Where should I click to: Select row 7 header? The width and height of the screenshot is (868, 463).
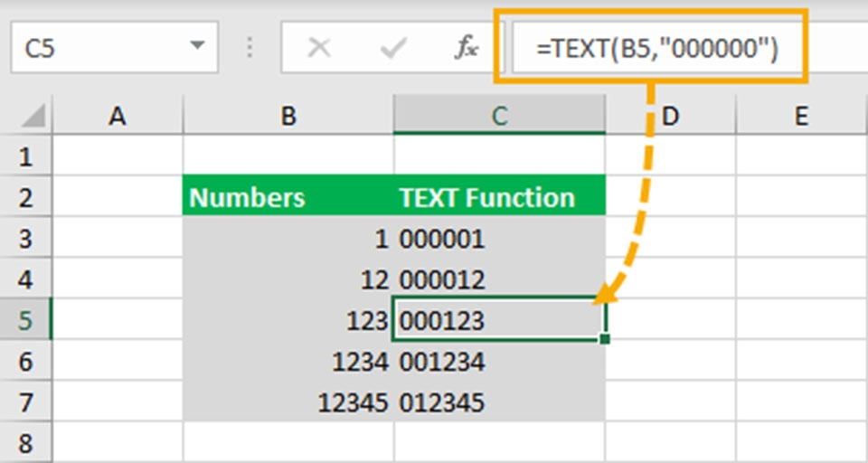pyautogui.click(x=26, y=402)
